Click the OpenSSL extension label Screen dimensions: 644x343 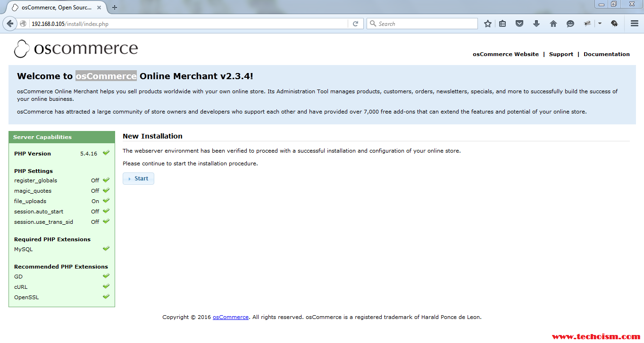tap(26, 297)
